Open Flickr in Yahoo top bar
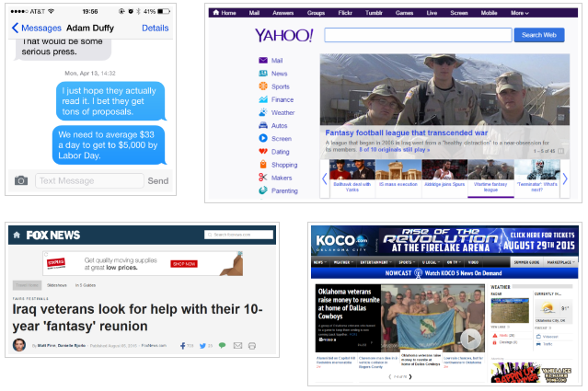 pyautogui.click(x=345, y=13)
